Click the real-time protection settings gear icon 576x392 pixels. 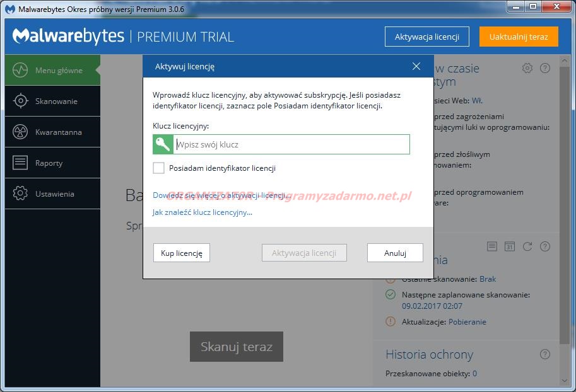(527, 68)
